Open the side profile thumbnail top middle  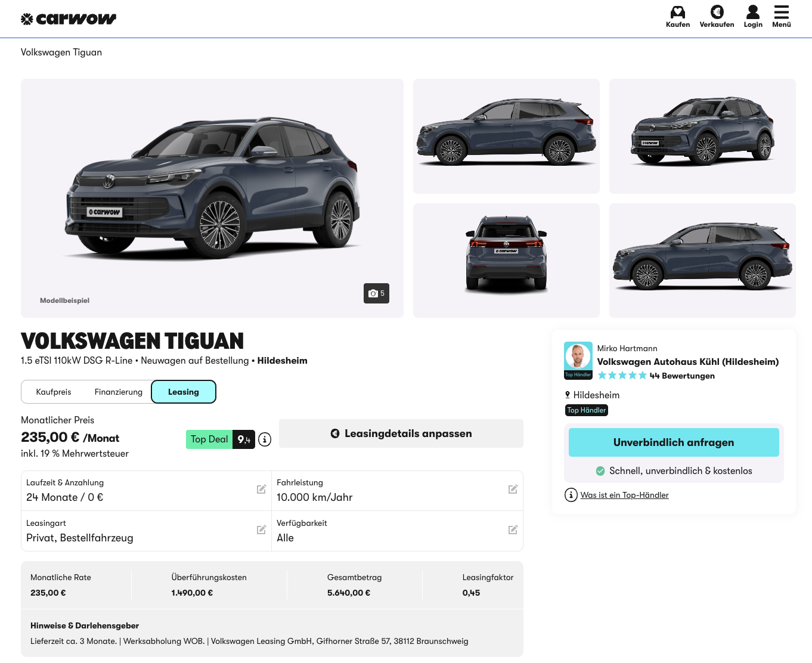[x=506, y=136]
